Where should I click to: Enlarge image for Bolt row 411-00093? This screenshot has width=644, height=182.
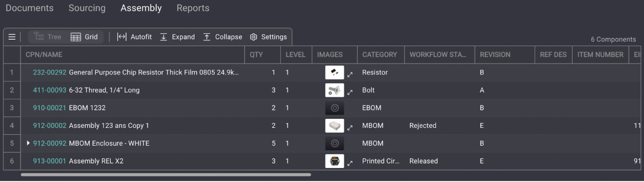coord(350,92)
